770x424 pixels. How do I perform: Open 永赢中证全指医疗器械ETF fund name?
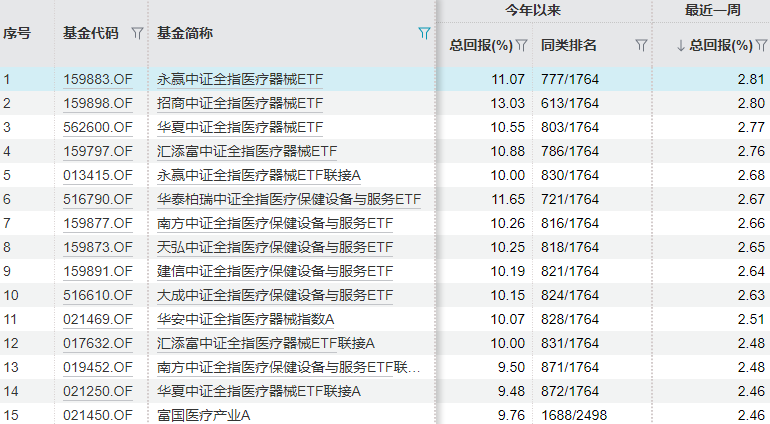tap(240, 79)
